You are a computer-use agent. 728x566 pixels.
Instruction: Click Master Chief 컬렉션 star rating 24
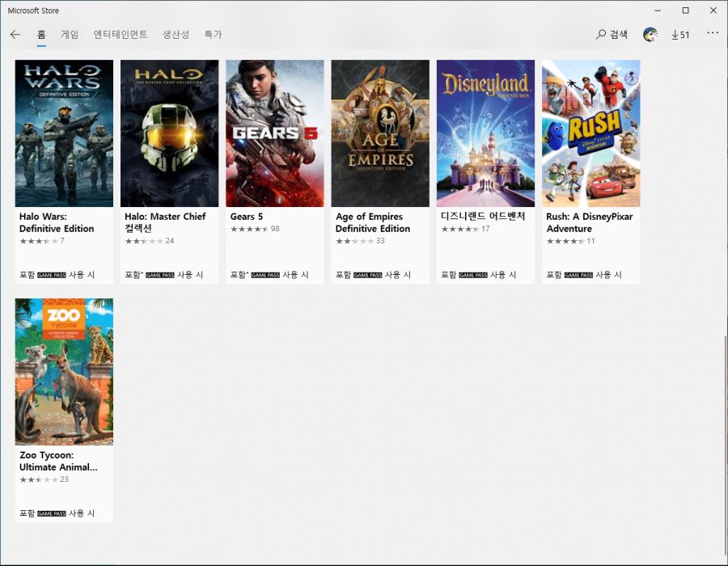tap(150, 241)
